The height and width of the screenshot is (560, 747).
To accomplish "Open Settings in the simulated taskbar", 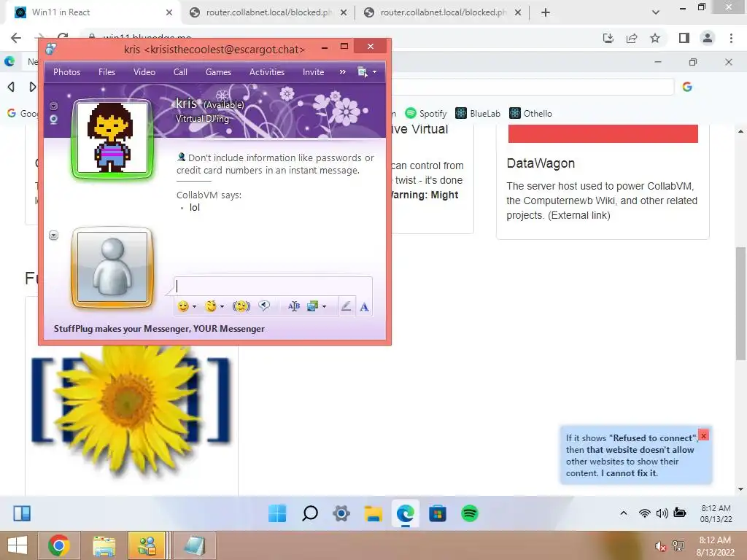I will (x=341, y=513).
